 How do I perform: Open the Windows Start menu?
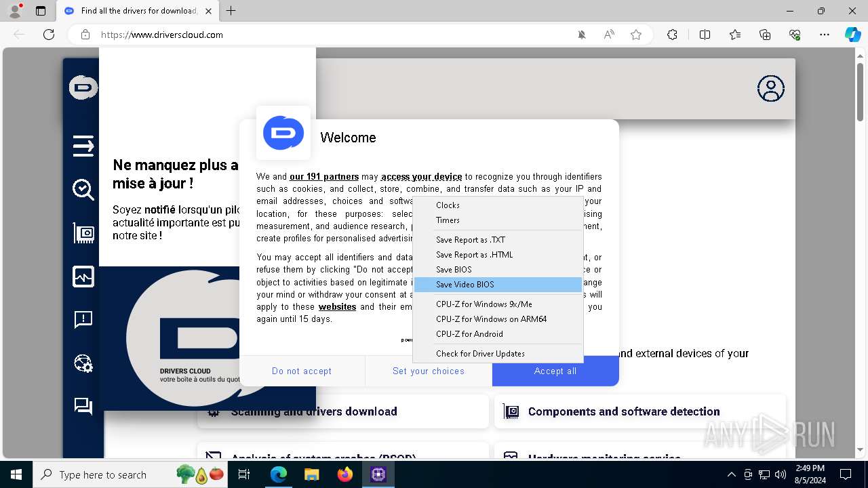click(x=16, y=474)
